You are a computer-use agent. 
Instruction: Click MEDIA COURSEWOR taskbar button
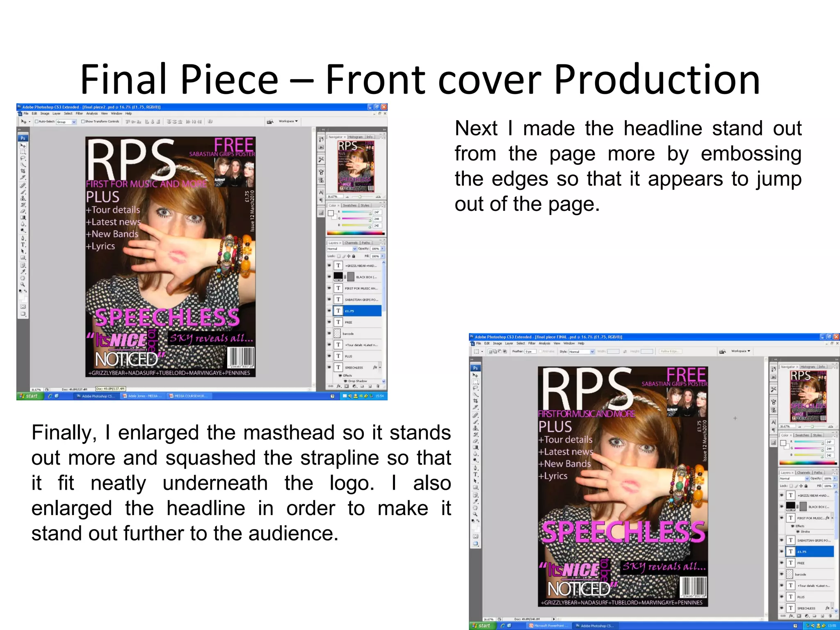tap(189, 396)
